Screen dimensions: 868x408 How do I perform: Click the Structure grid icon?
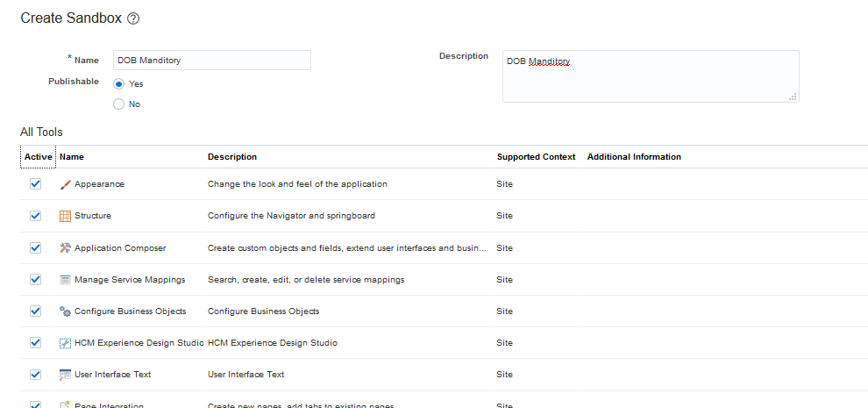coord(65,216)
